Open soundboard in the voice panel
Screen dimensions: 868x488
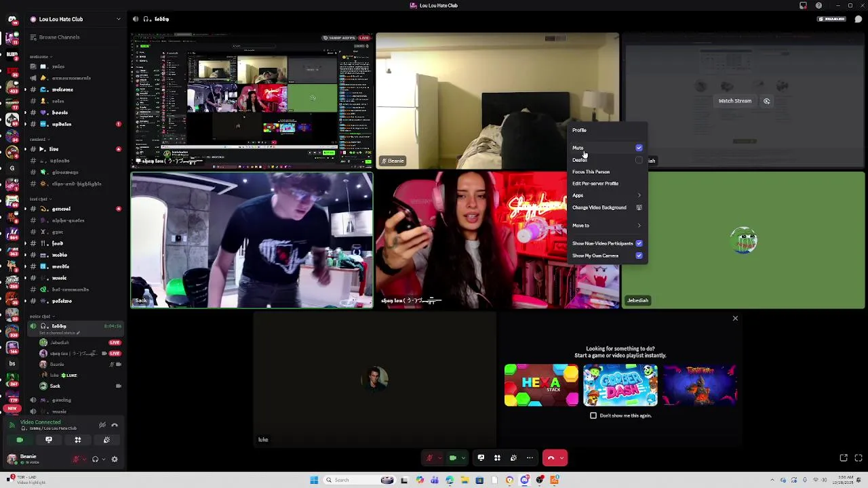click(x=106, y=440)
